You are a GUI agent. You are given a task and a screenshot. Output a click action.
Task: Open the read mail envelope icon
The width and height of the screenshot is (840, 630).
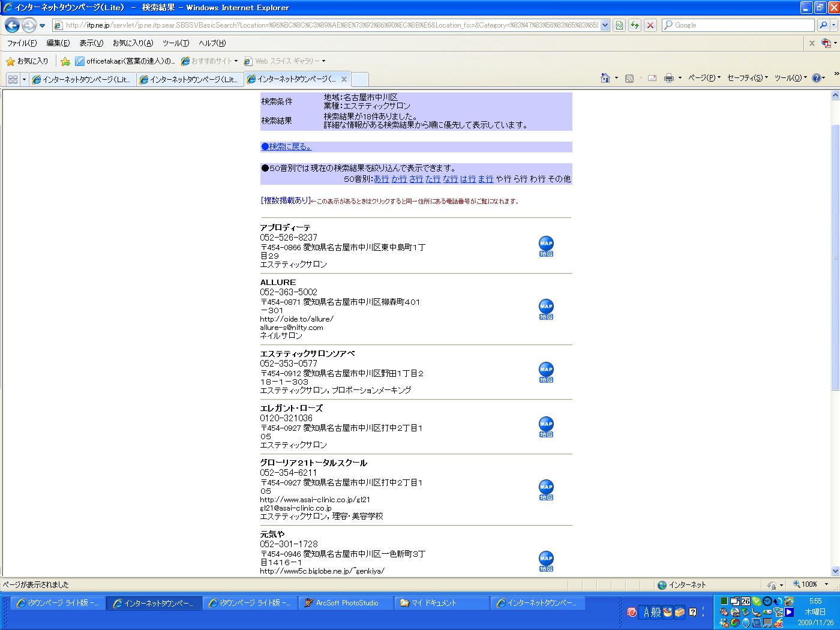click(x=652, y=78)
